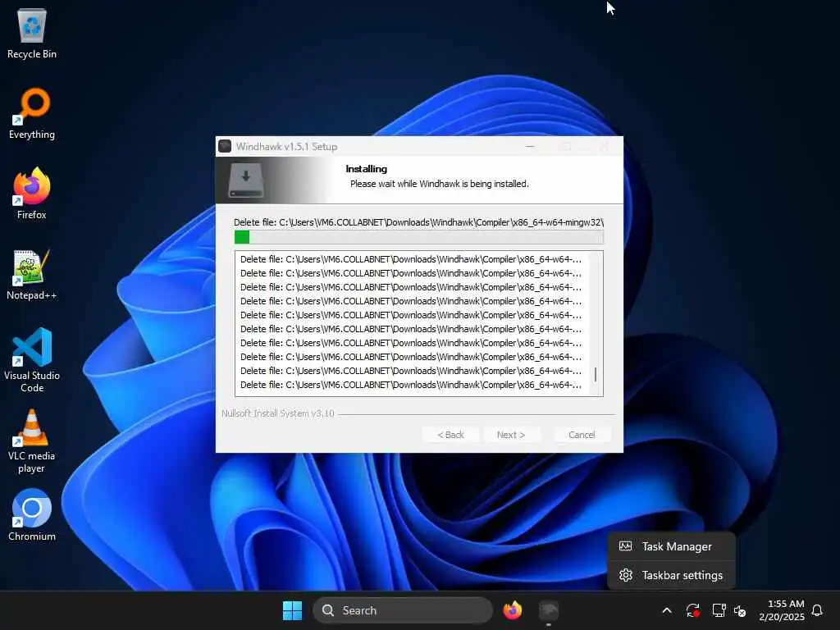Screen dimensions: 840x630
Task: Select the last Delete file log line
Action: (411, 385)
